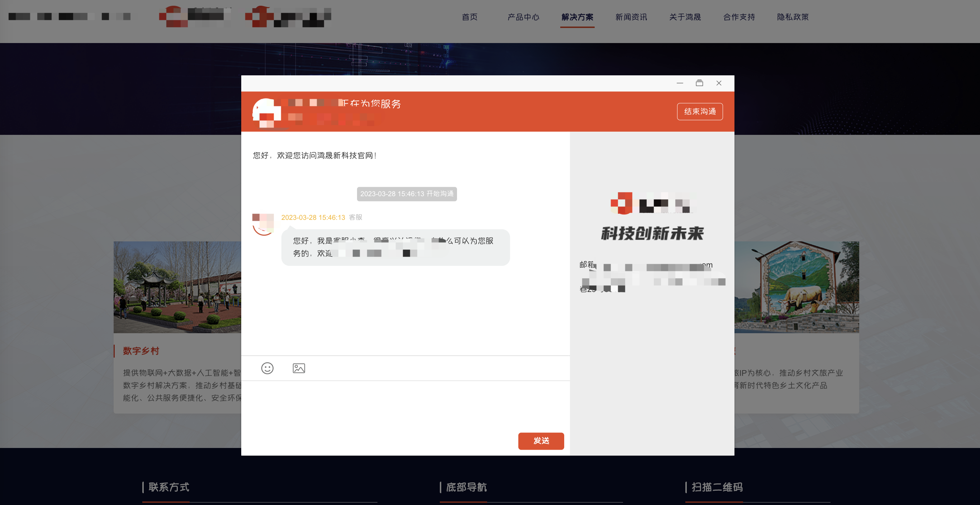Click the 科技创新未来 slogan
The width and height of the screenshot is (980, 505).
[652, 233]
